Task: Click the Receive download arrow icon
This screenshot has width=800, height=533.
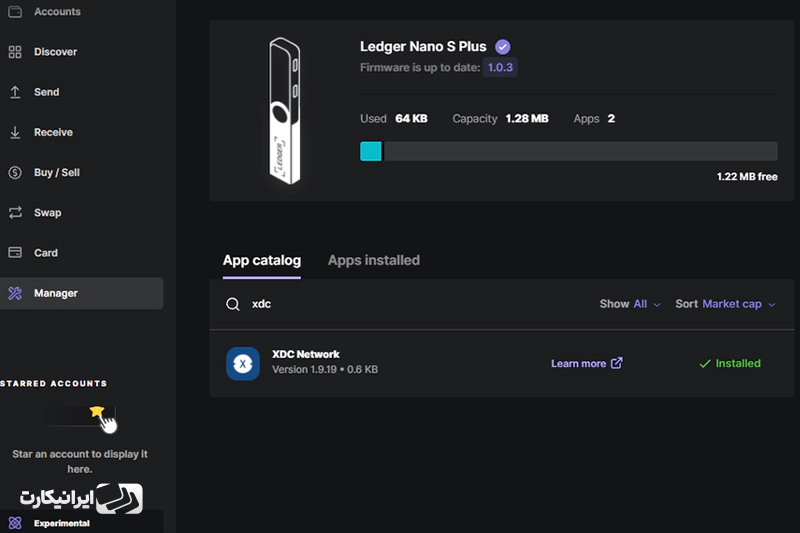Action: (x=15, y=132)
